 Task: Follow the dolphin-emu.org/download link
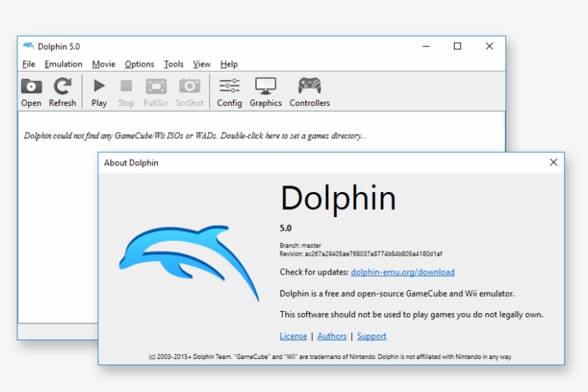[403, 272]
